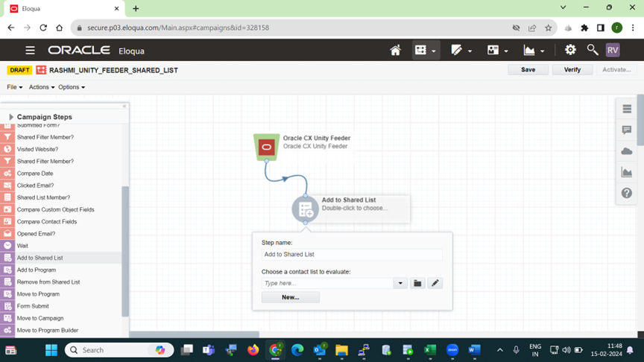The width and height of the screenshot is (644, 362).
Task: Click the Save button
Action: coord(528,70)
